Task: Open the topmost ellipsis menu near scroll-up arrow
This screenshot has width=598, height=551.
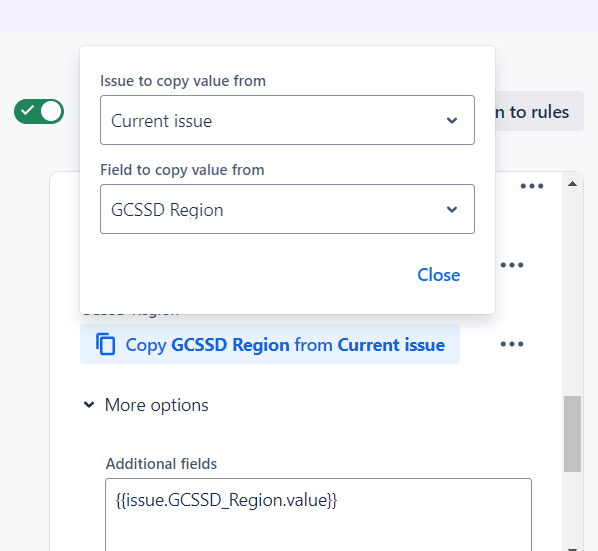Action: point(532,186)
